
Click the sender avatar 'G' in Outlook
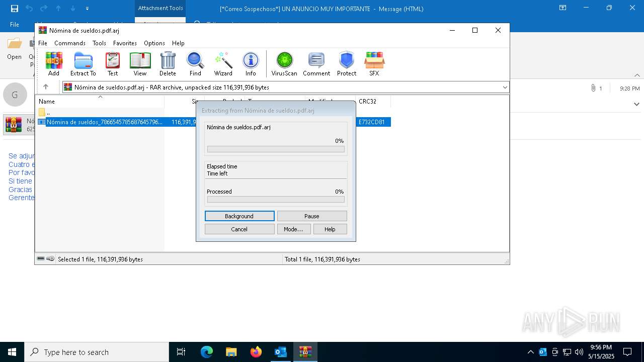15,95
